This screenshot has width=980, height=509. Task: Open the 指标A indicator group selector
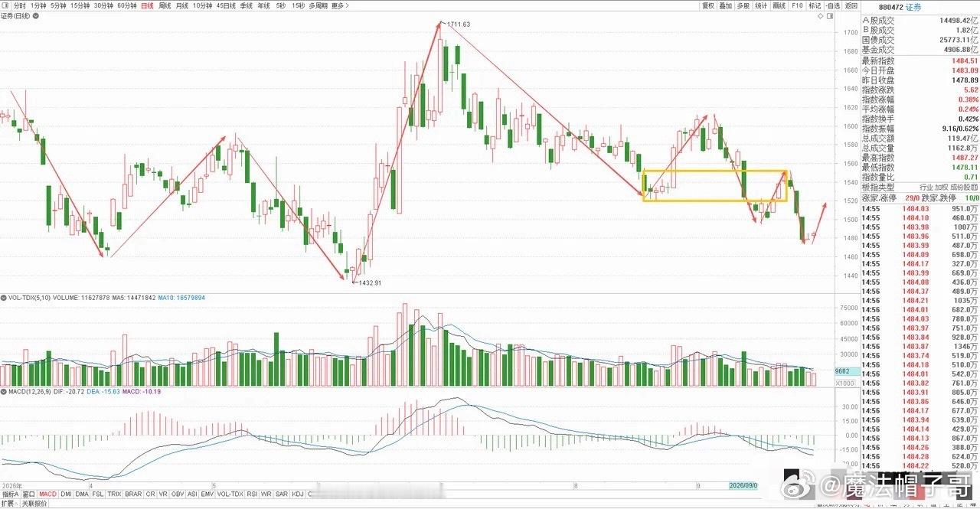(x=10, y=494)
